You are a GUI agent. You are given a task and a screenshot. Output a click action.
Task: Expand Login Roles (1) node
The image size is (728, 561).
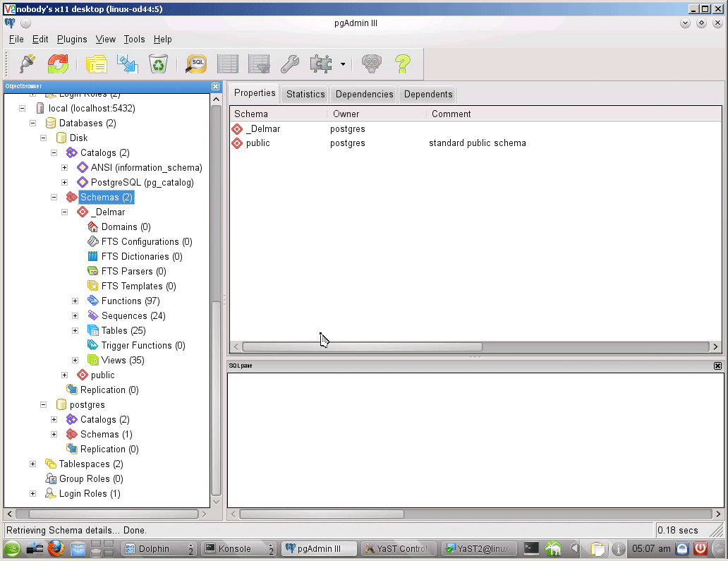pos(32,494)
